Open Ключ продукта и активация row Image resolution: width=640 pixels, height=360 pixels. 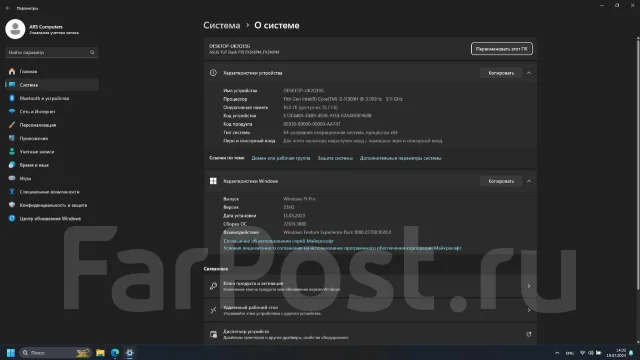point(370,286)
